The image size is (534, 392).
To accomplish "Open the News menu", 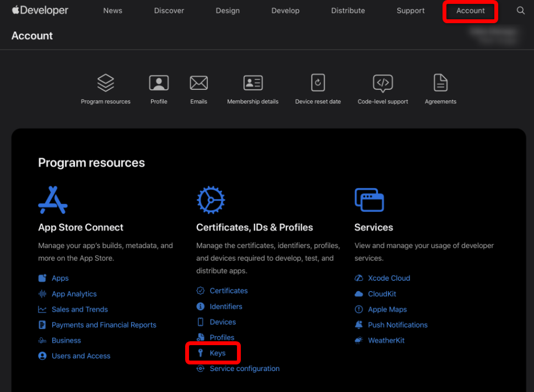I will [x=113, y=10].
